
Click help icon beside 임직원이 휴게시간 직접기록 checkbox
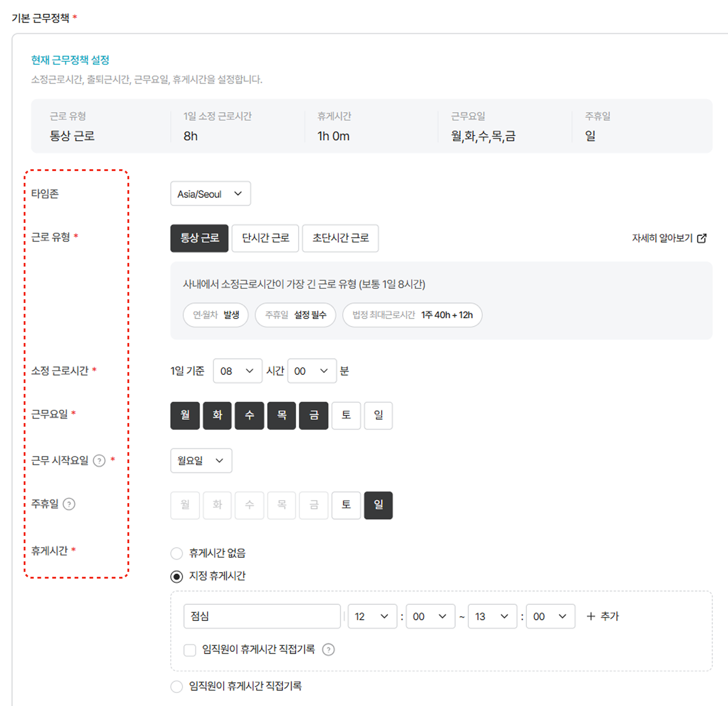click(x=328, y=650)
